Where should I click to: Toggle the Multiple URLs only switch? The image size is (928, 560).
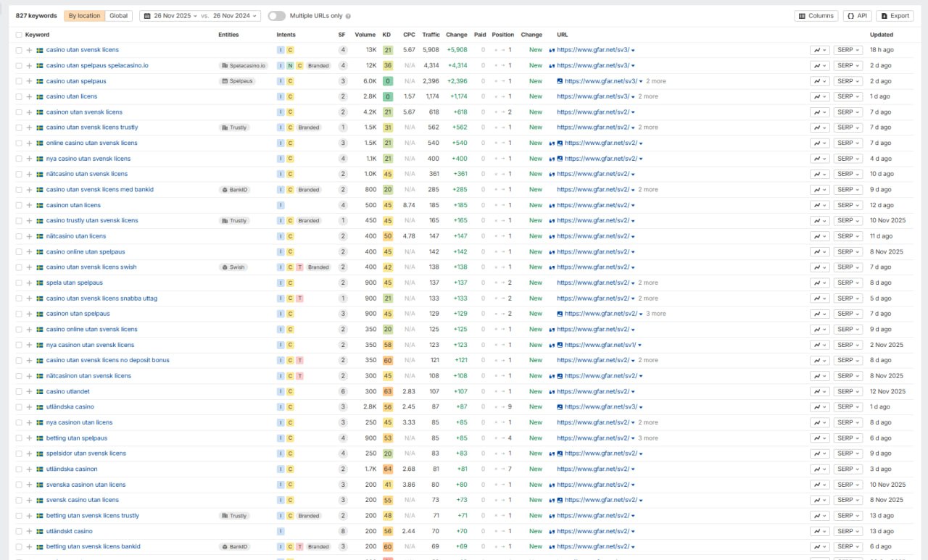coord(276,16)
